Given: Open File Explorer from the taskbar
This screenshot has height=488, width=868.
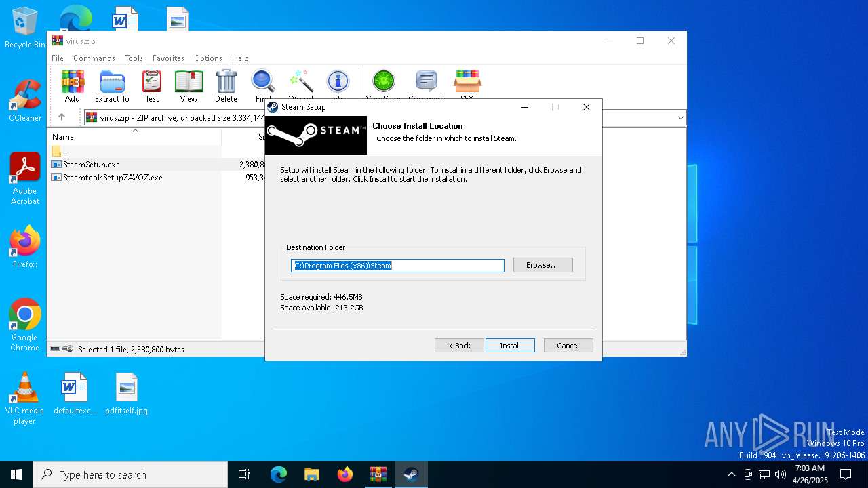Looking at the screenshot, I should click(x=311, y=474).
